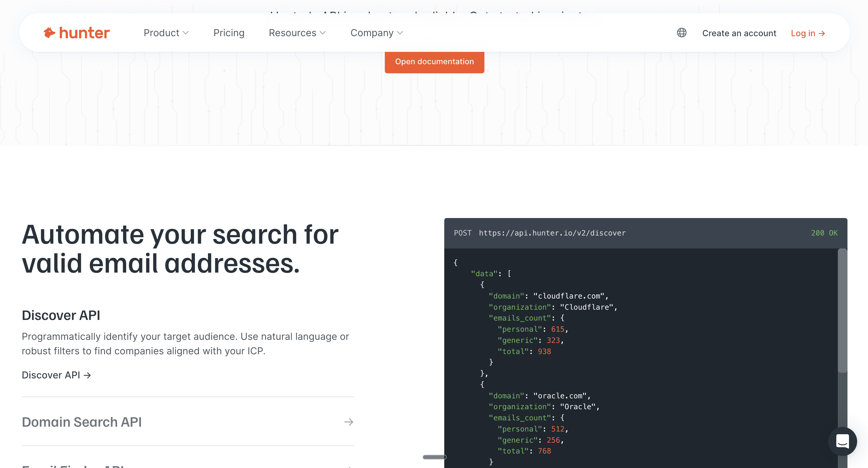Click the hunter wordmark text
The height and width of the screenshot is (468, 868).
(x=84, y=33)
